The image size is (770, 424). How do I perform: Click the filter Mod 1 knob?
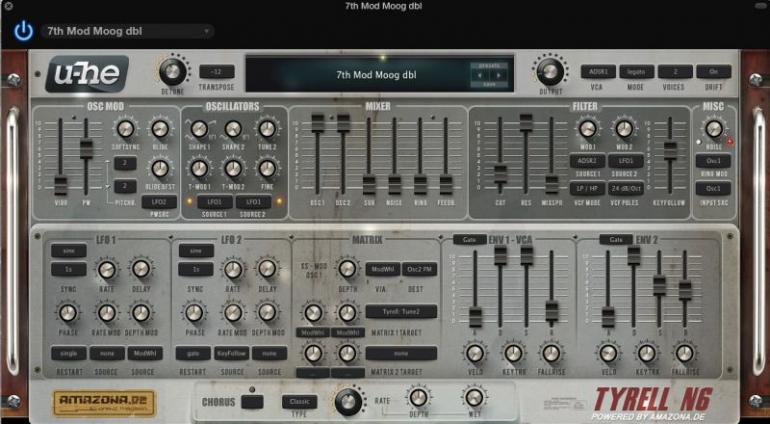[x=587, y=129]
